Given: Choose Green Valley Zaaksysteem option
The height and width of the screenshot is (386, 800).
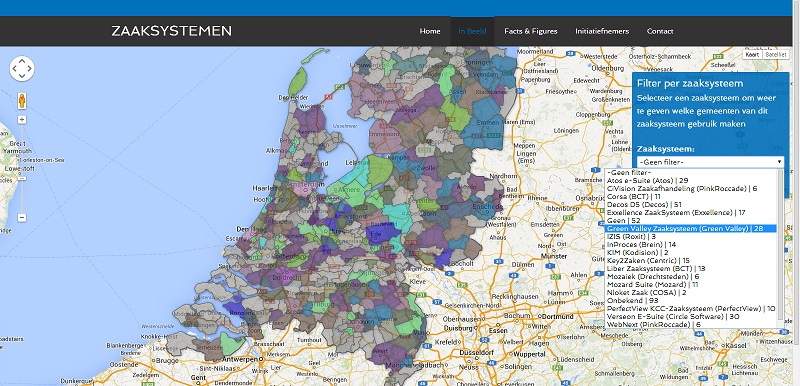Looking at the screenshot, I should 691,228.
